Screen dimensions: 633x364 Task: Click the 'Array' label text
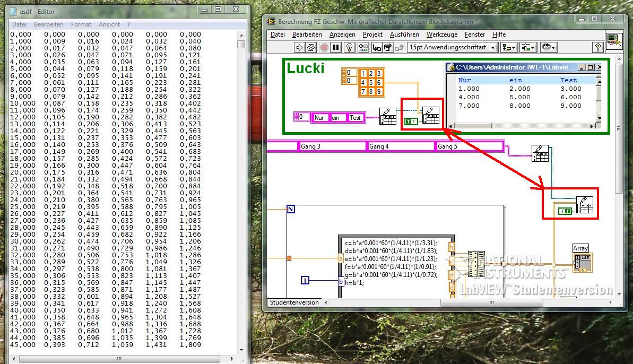pyautogui.click(x=580, y=248)
